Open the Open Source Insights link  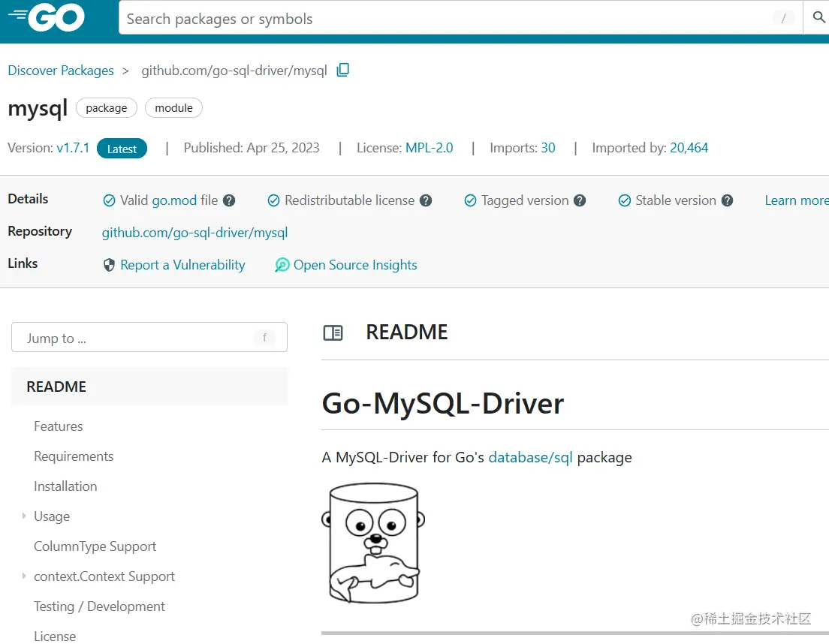click(x=355, y=265)
